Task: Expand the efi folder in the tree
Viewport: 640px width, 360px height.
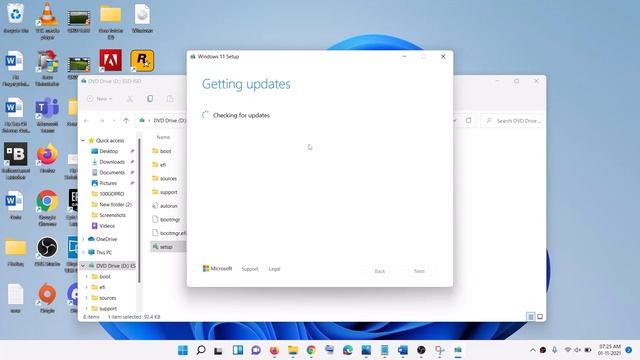Action: pos(87,287)
